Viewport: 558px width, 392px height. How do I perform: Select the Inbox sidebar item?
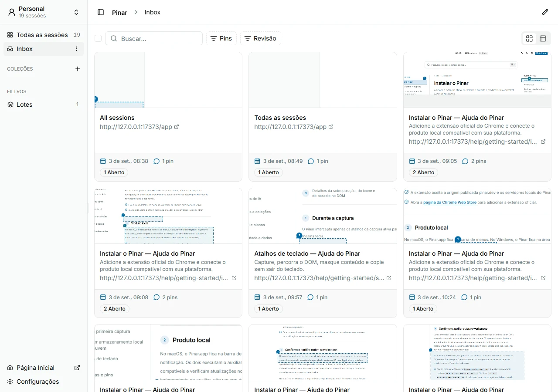pos(44,49)
